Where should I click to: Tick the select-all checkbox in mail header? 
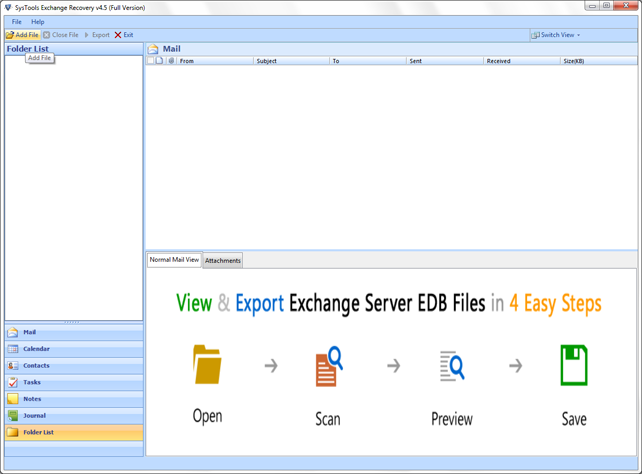click(150, 61)
